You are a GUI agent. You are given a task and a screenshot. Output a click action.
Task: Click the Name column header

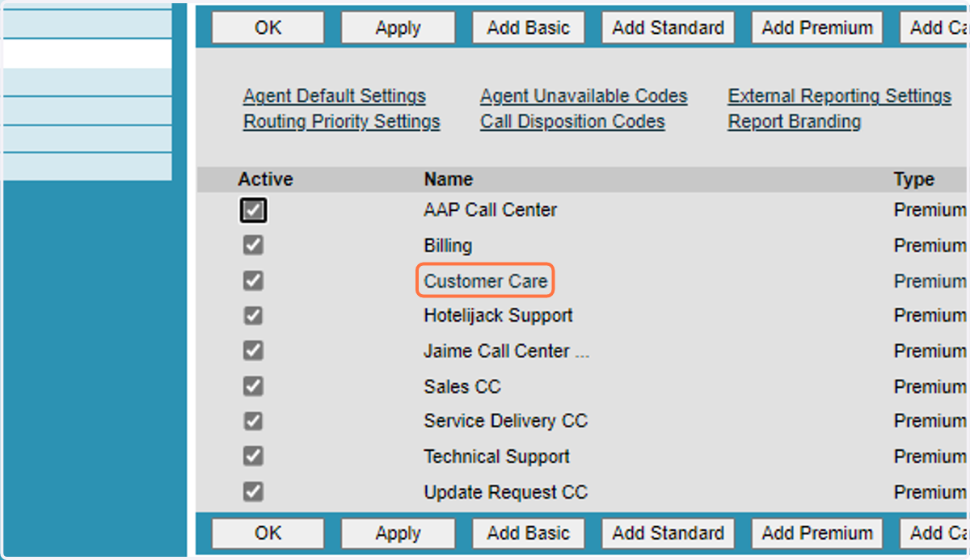tap(449, 179)
